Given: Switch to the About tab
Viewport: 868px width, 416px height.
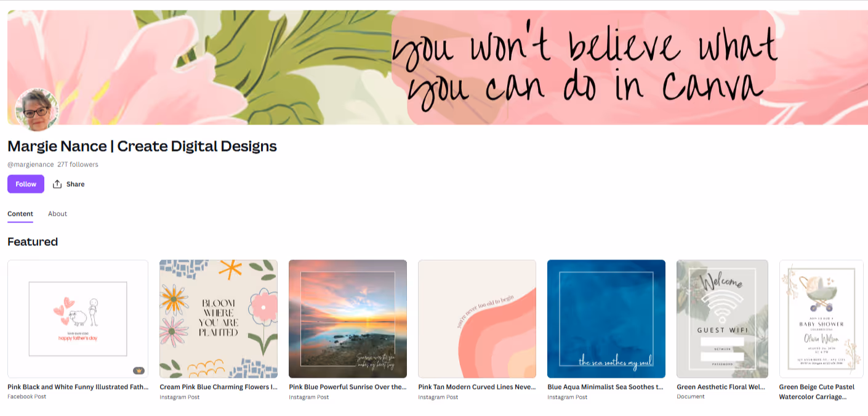Looking at the screenshot, I should 58,214.
